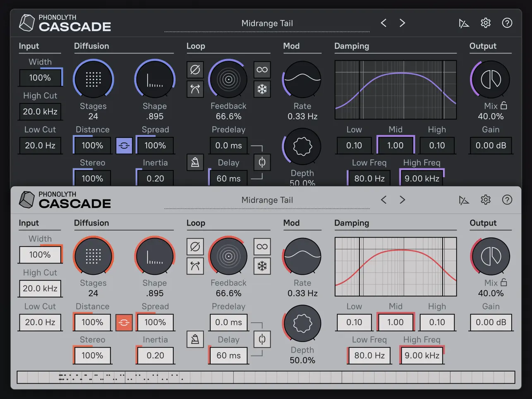
Task: Click the Mix knob in dark Cascade
Action: [x=491, y=79]
